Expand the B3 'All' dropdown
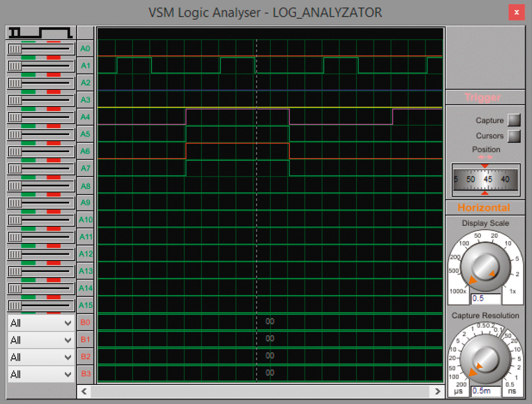 41,374
